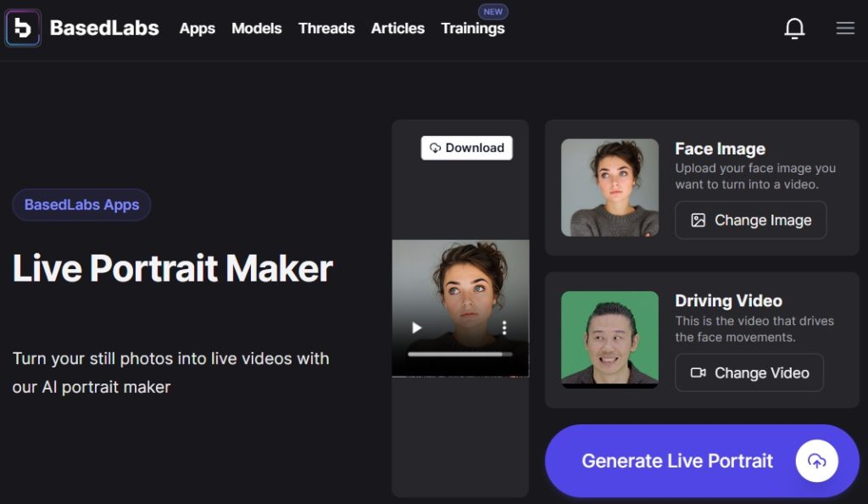Switch to the Models section
Viewport: 868px width, 504px height.
[256, 29]
